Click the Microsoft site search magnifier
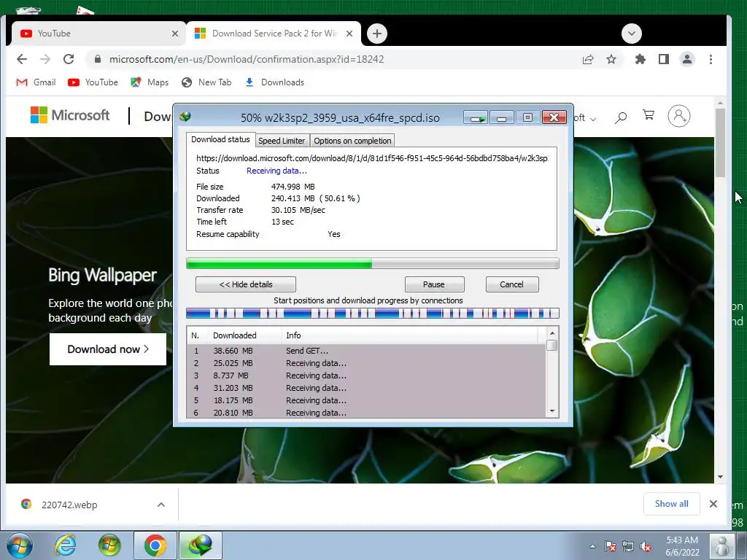Viewport: 747px width, 560px height. (620, 117)
